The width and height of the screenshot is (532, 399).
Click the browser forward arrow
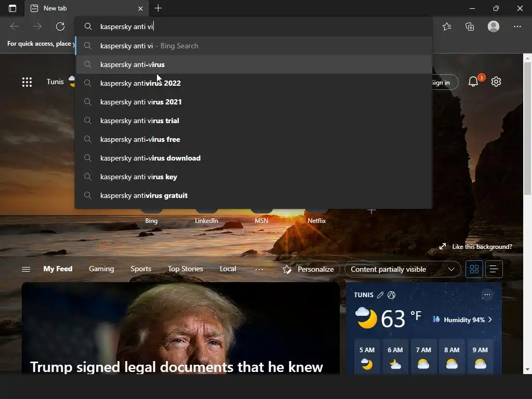coord(37,26)
